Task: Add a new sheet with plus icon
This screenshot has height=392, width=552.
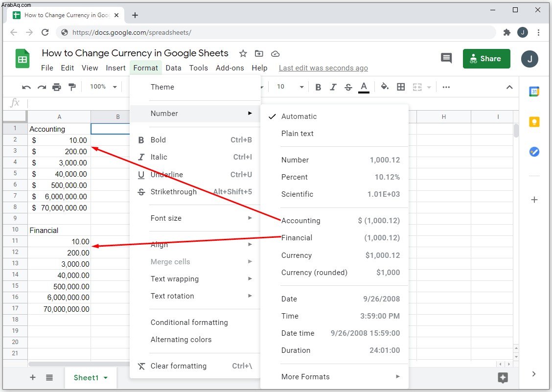Action: pyautogui.click(x=33, y=377)
